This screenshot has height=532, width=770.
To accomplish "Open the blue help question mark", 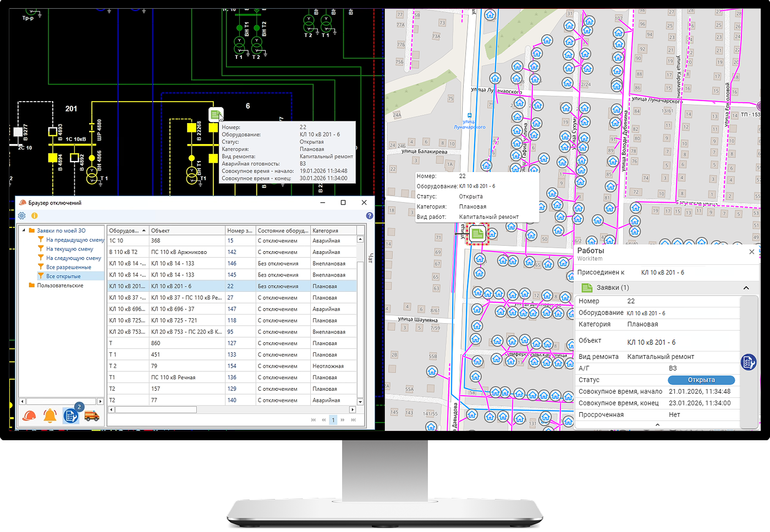I will click(x=370, y=216).
